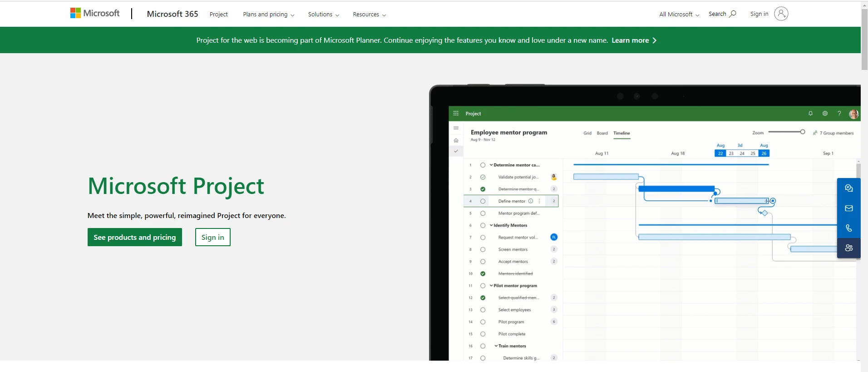Follow the Learn more banner link

633,40
